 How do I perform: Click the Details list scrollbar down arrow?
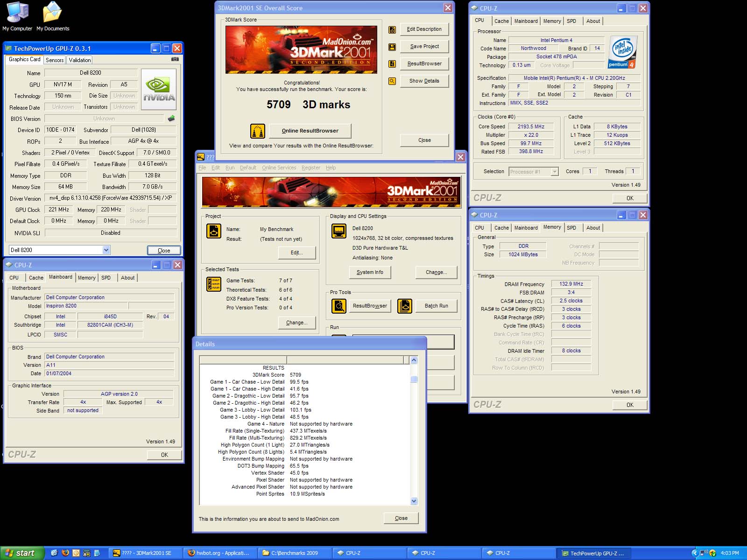pyautogui.click(x=414, y=501)
